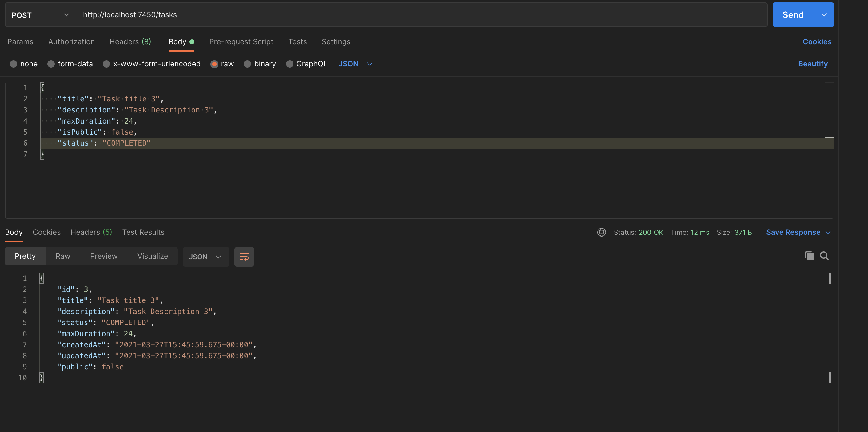Switch response view to Preview
This screenshot has width=868, height=432.
coord(104,256)
